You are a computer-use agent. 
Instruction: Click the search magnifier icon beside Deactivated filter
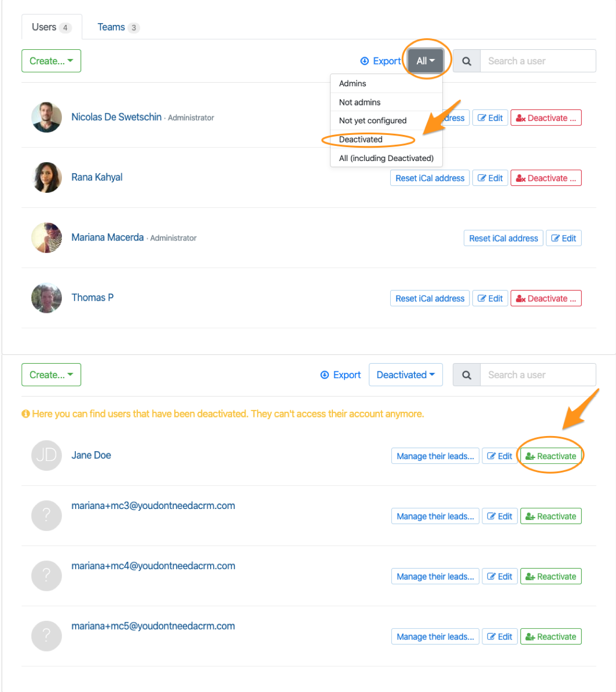coord(467,375)
